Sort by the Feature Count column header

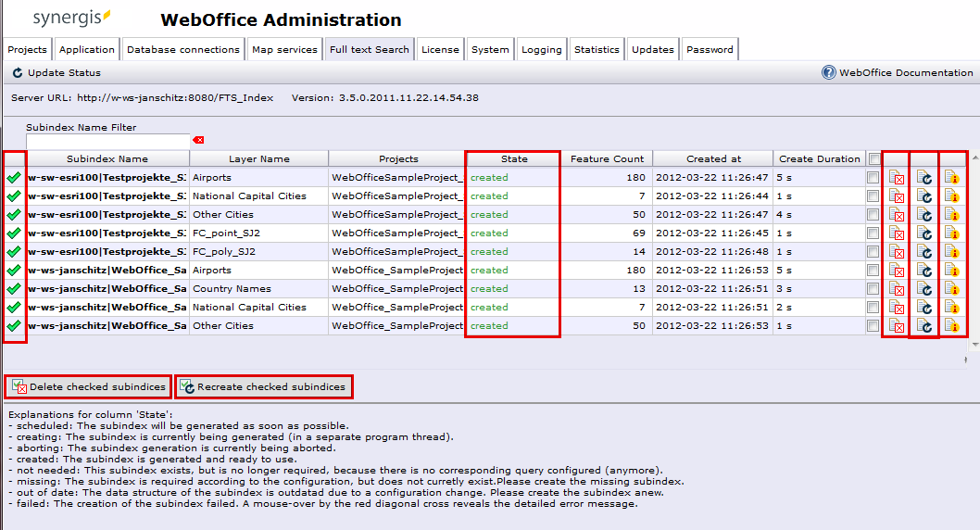tap(607, 158)
